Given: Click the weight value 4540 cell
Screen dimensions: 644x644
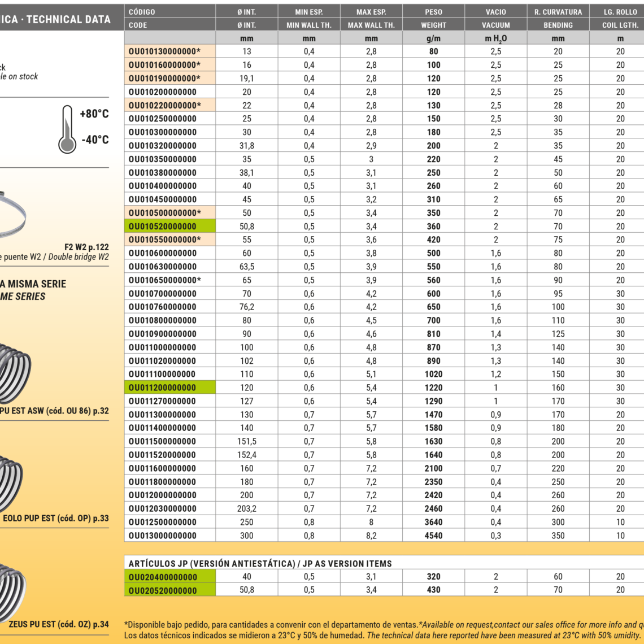Looking at the screenshot, I should click(433, 536).
